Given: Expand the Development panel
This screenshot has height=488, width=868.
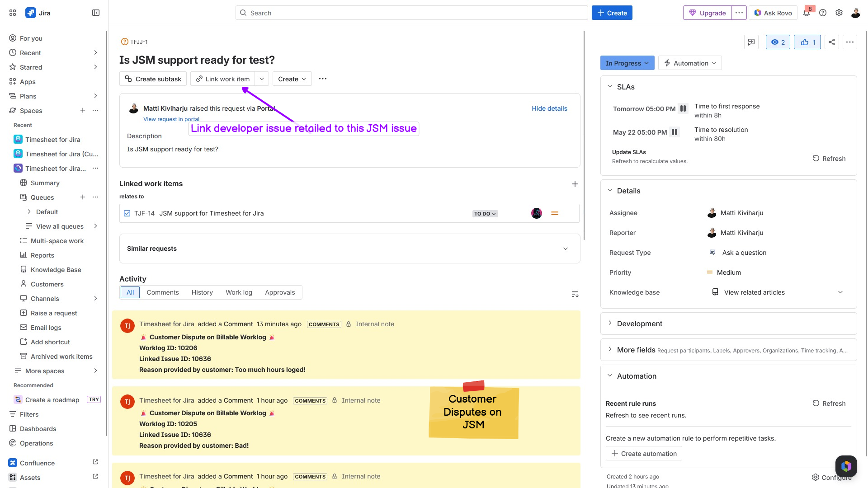Looking at the screenshot, I should tap(610, 323).
